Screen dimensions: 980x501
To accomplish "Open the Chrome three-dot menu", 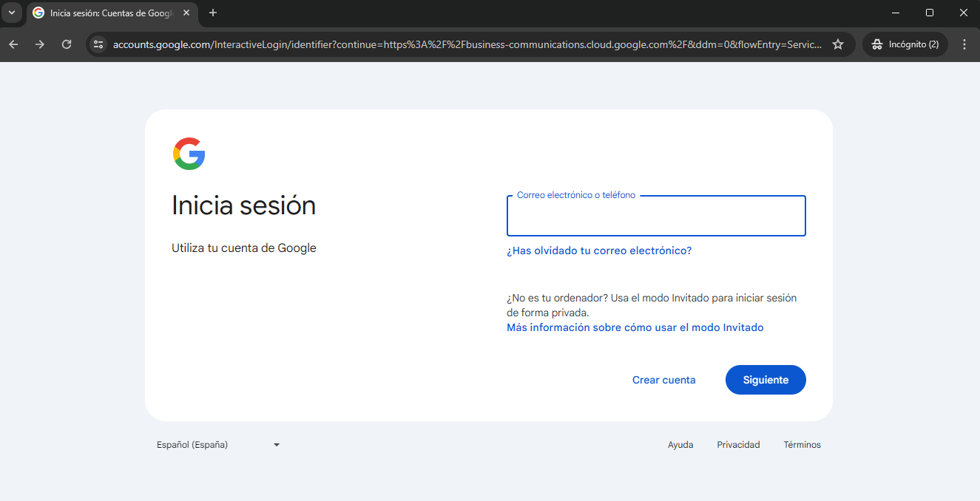I will [x=964, y=44].
